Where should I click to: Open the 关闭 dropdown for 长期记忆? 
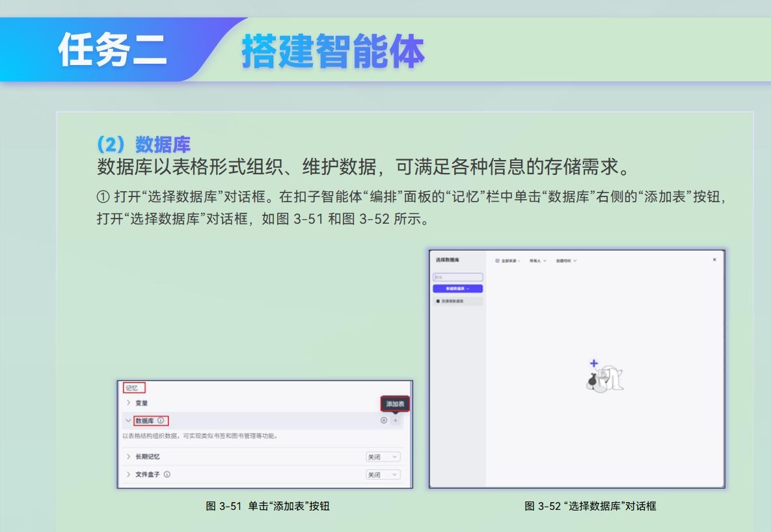coord(383,457)
